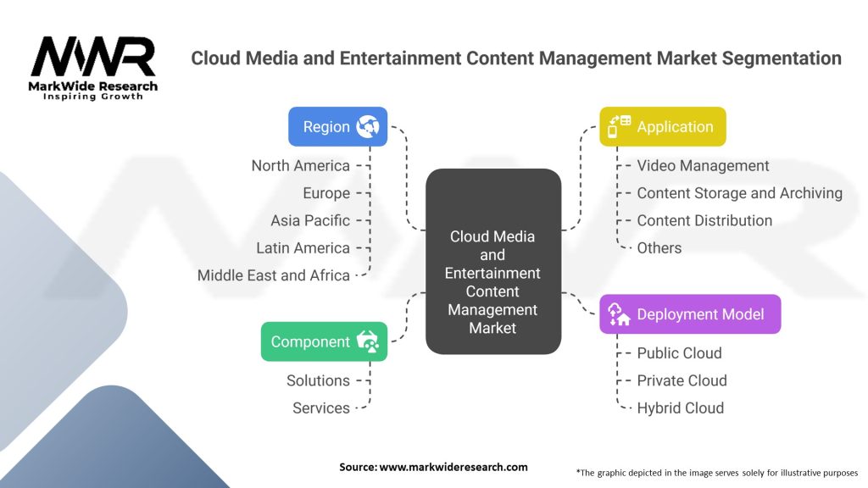Click the Deployment Model cloud-home icon
868x488 pixels.
pyautogui.click(x=619, y=314)
